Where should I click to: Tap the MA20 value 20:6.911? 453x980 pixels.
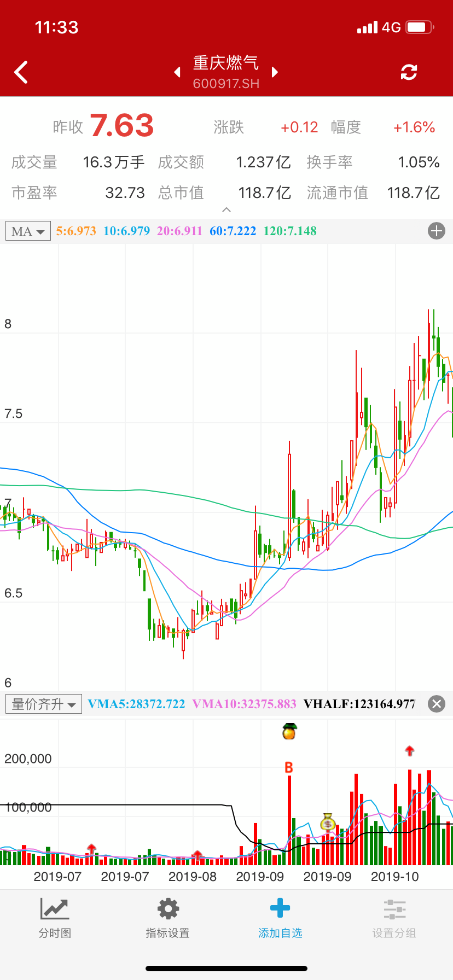click(179, 231)
